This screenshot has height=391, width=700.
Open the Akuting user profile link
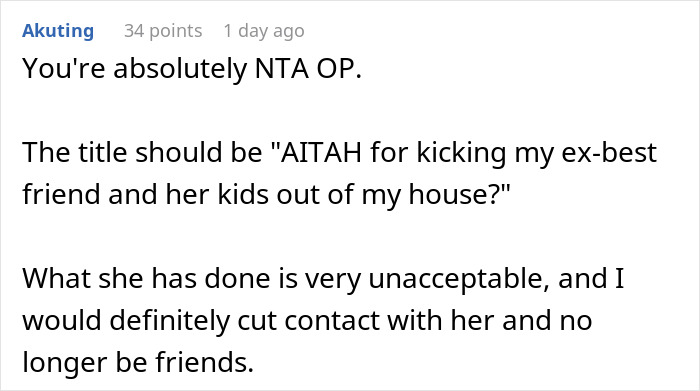[x=58, y=31]
